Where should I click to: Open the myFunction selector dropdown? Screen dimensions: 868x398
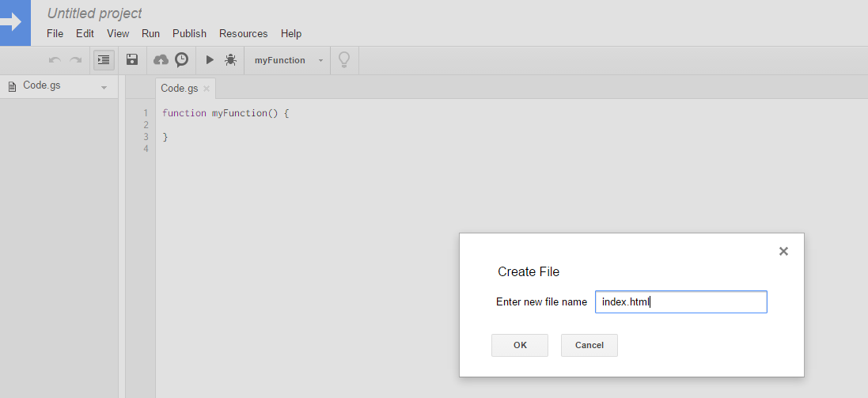(x=289, y=60)
